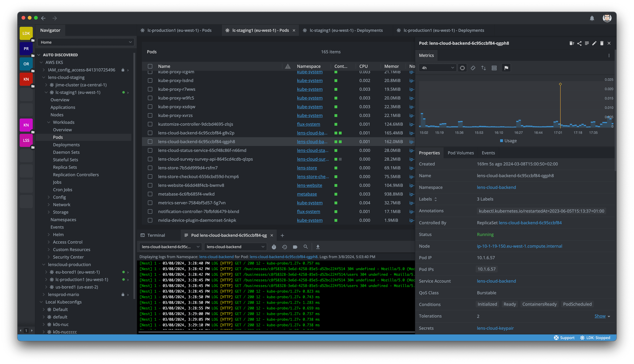Screen dimensions: 634x364
Task: Open the ip-10-1-19-150 node link
Action: (x=519, y=246)
